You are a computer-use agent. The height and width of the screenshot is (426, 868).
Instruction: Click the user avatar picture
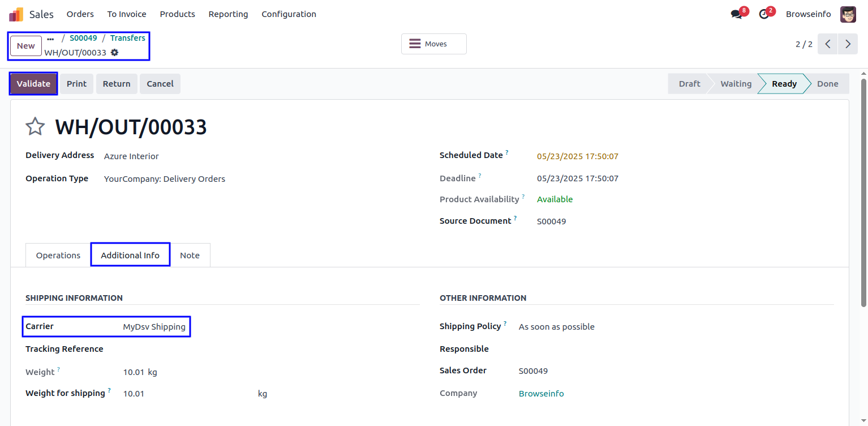pyautogui.click(x=848, y=14)
